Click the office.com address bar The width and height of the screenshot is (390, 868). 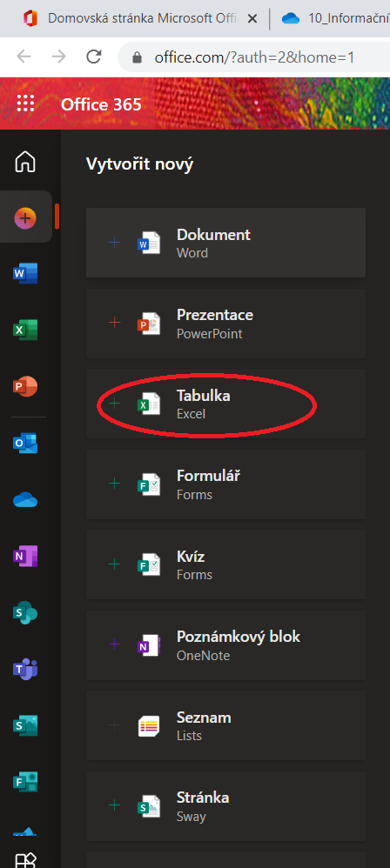[255, 57]
